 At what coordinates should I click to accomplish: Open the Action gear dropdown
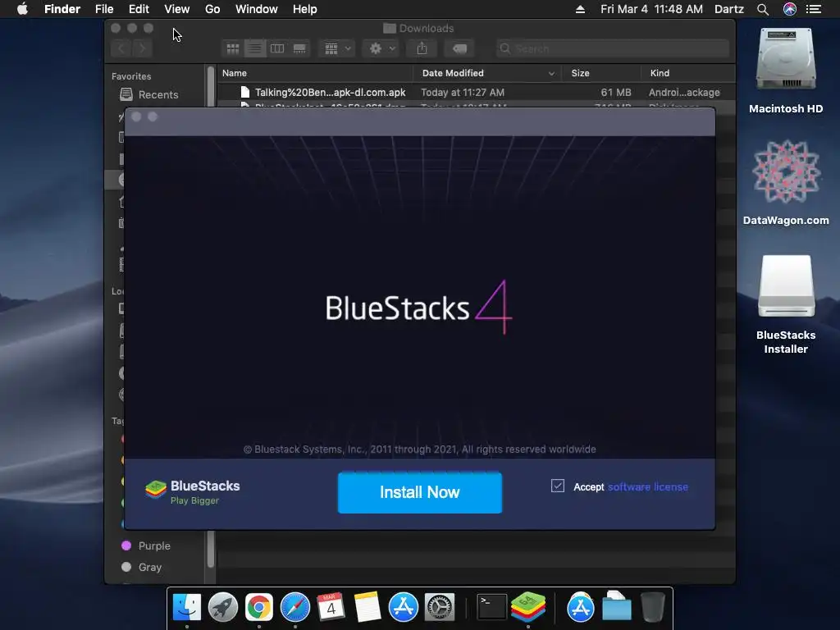point(382,48)
